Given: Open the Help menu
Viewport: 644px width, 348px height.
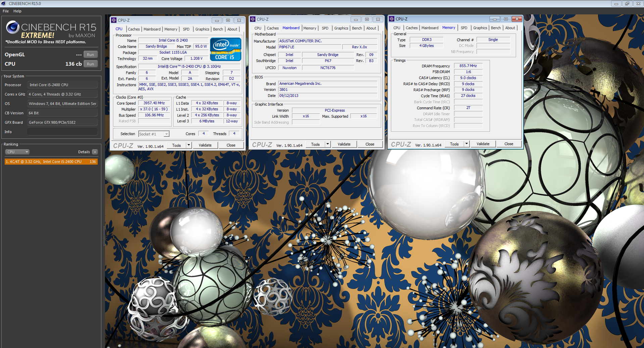Looking at the screenshot, I should pyautogui.click(x=17, y=11).
